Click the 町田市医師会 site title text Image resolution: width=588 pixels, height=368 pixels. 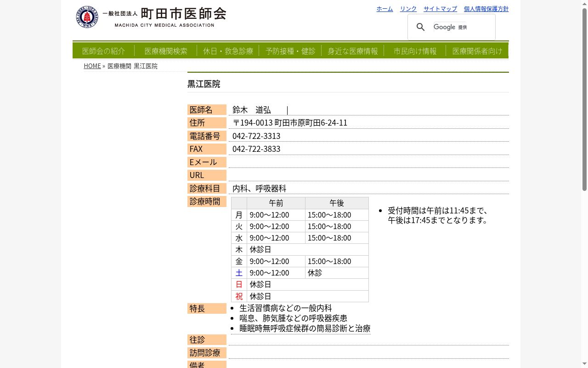click(x=183, y=14)
